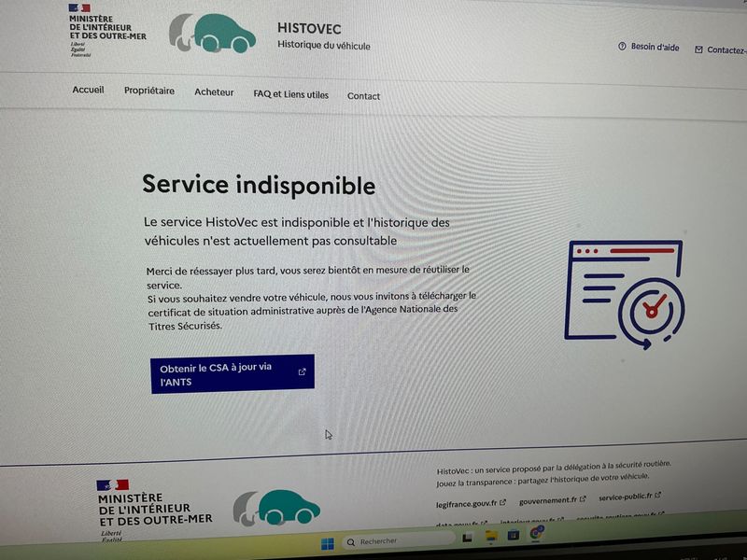Go to the Accueil menu item

(88, 90)
